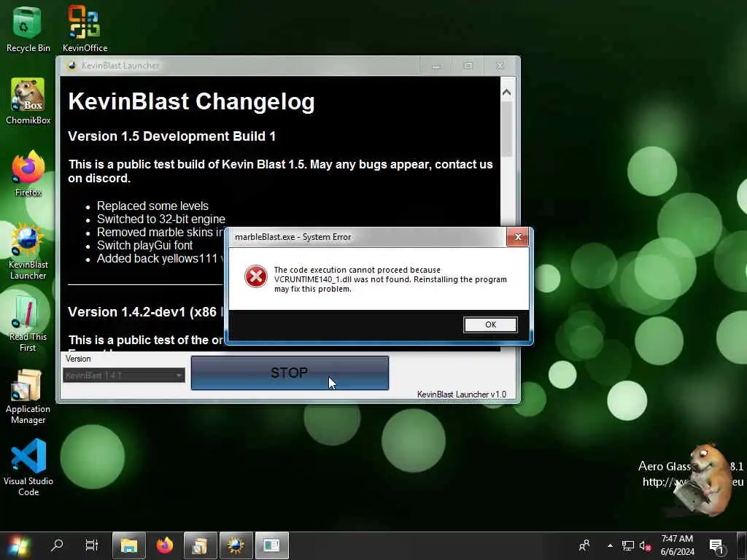Show hidden tray icons arrow
Viewport: 747px width, 560px height.
(x=610, y=545)
